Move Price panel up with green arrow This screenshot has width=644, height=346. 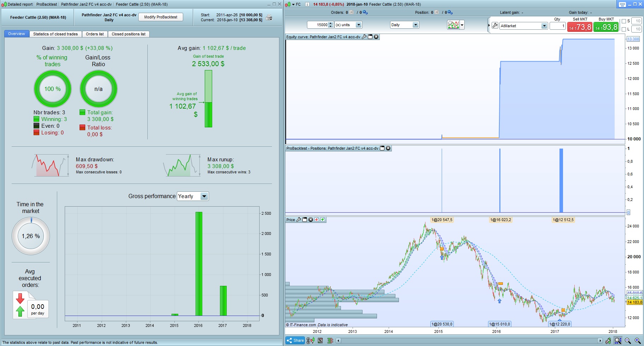coord(323,220)
